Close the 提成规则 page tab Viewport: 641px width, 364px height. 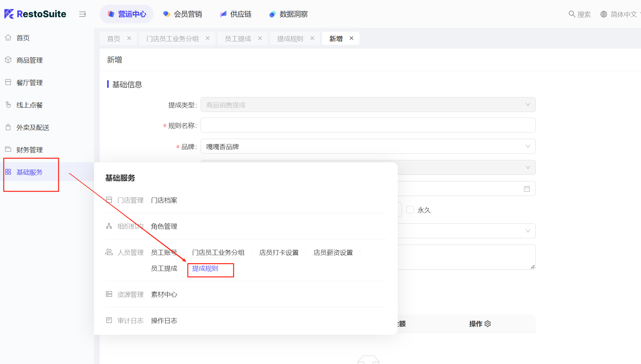(312, 38)
